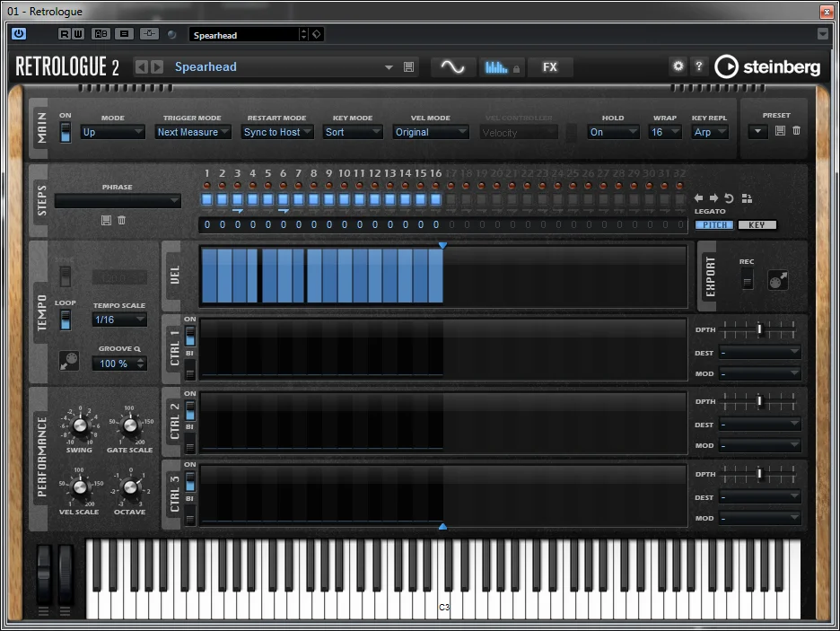Toggle the LOOP switch in the Tempo section
This screenshot has width=840, height=631.
[66, 320]
